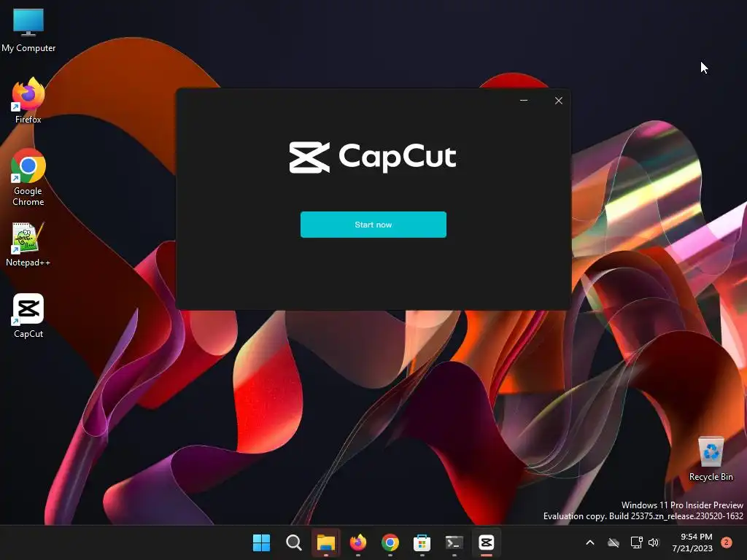
Task: Launch Chrome from the taskbar
Action: click(390, 542)
